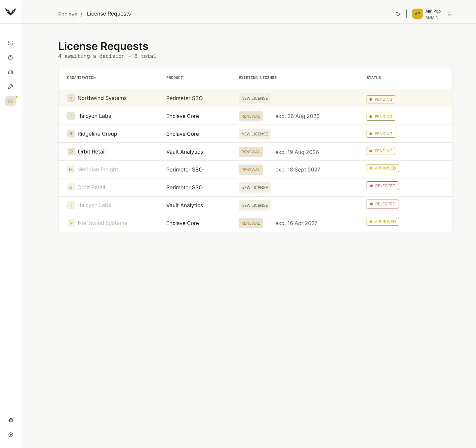Open the bug report icon in sidebar
476x448 pixels.
[x=11, y=420]
